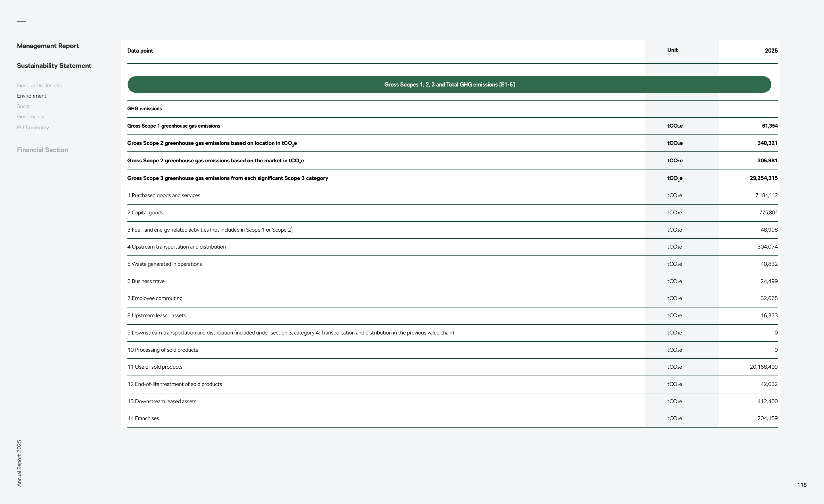Click the value 61,354
The height and width of the screenshot is (504, 824).
[x=770, y=126]
